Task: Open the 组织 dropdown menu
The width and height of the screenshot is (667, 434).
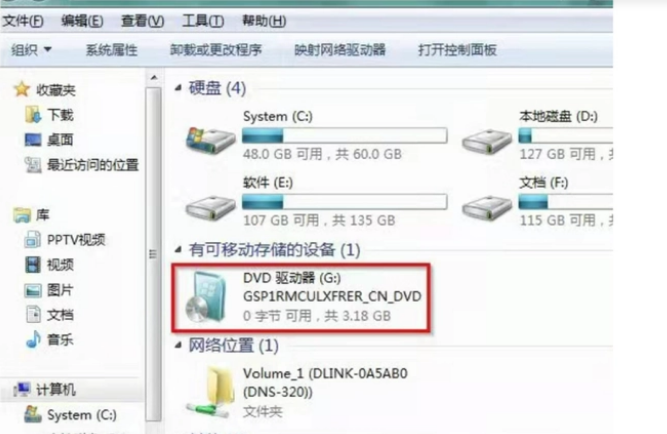Action: (31, 50)
